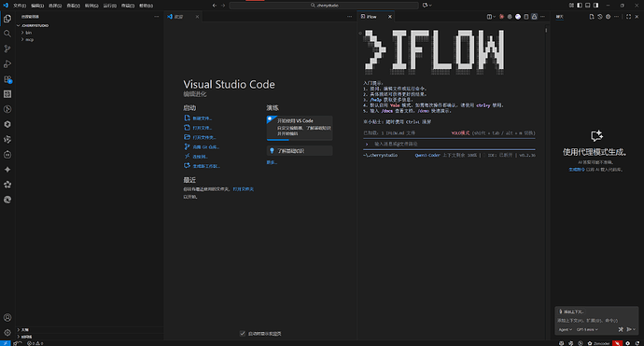Click the Open File link on the Welcome page
This screenshot has width=644, height=346.
198,128
